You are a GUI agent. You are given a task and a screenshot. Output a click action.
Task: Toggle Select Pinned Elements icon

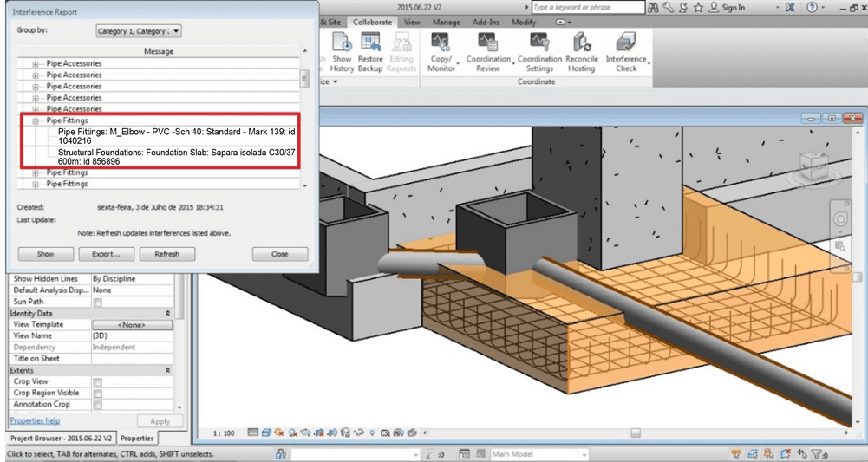769,454
